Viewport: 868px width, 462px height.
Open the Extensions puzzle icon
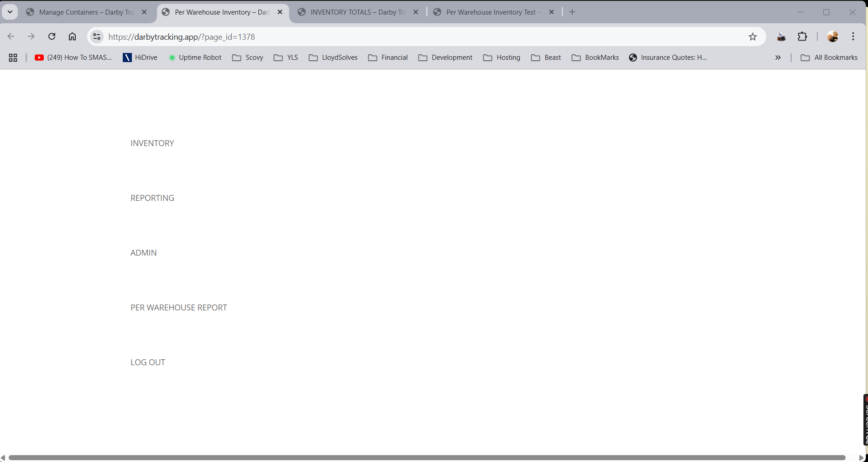[802, 37]
